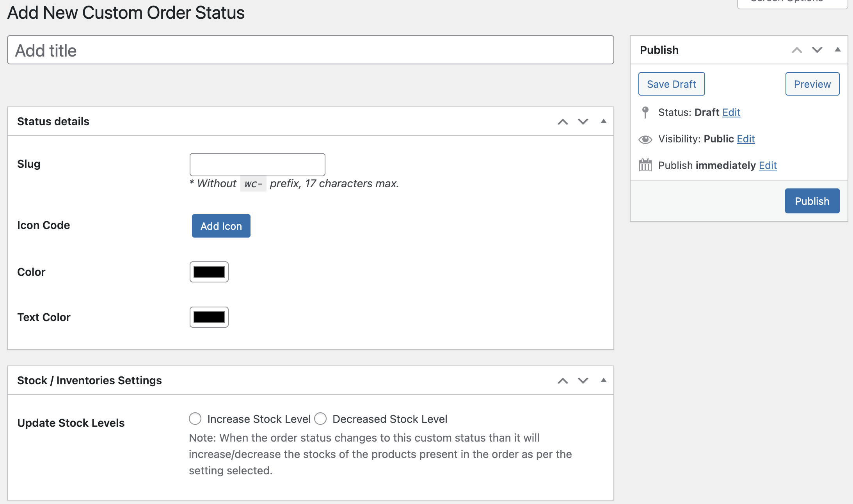Move Publish panel up

(x=797, y=50)
